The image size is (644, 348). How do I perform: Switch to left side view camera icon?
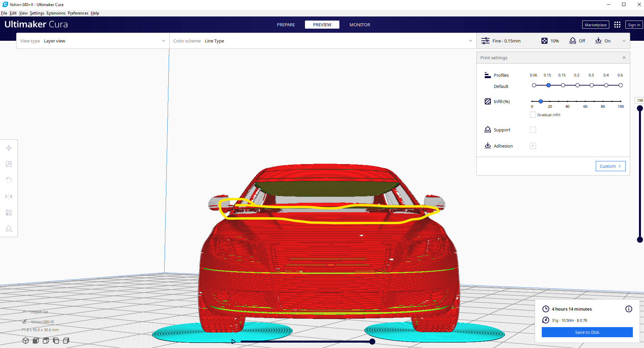(56, 341)
